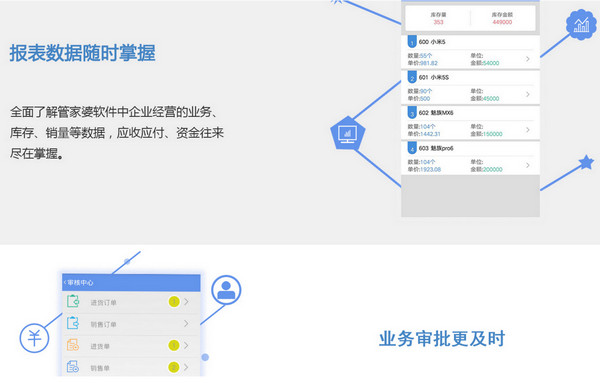Expand the 进货单 row chevron
This screenshot has height=383, width=600.
pos(186,346)
